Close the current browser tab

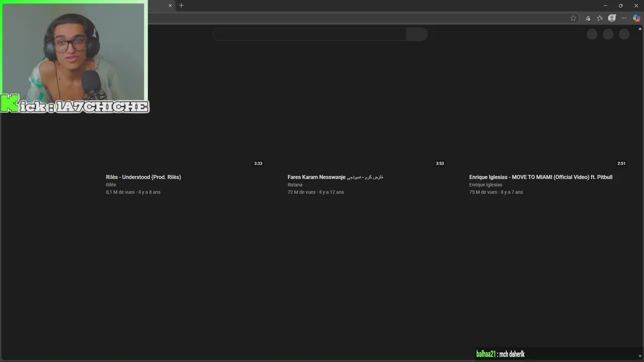[170, 6]
